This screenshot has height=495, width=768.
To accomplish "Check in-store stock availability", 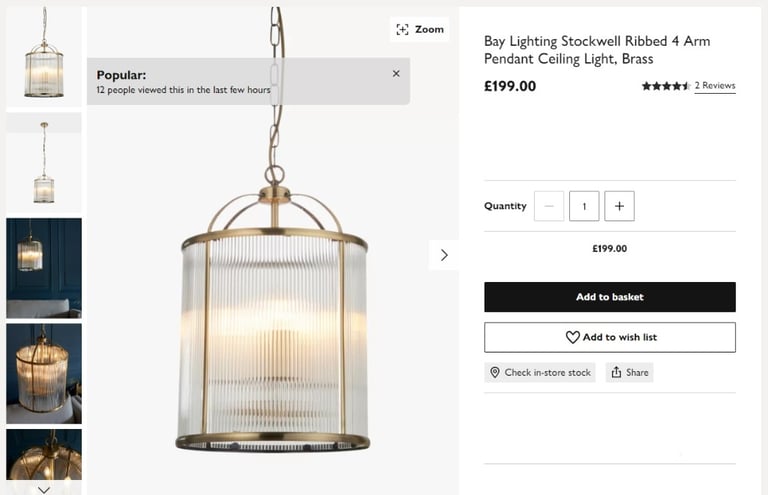I will tap(540, 372).
